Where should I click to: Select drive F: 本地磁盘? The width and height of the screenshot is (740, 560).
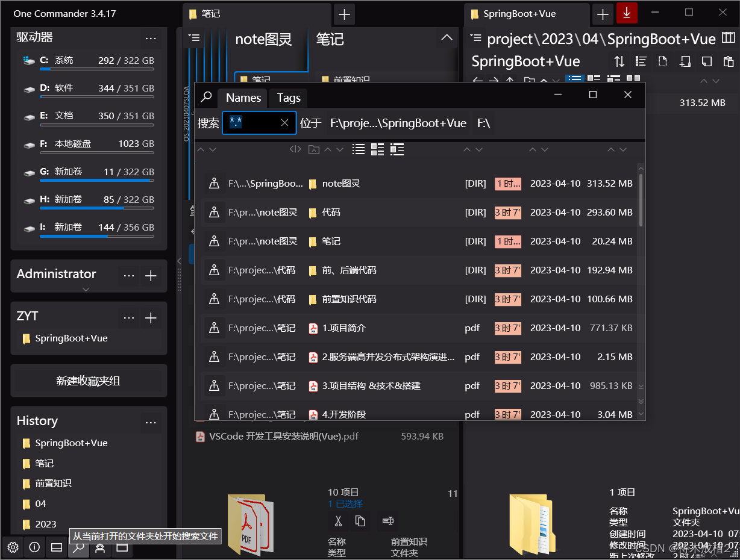[89, 145]
